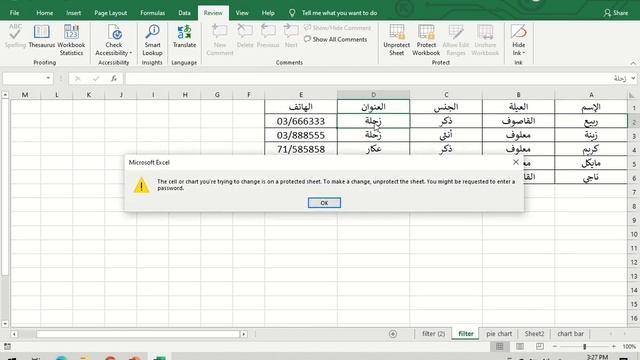Select cell containing 03/666333
The width and height of the screenshot is (640, 360).
click(301, 121)
